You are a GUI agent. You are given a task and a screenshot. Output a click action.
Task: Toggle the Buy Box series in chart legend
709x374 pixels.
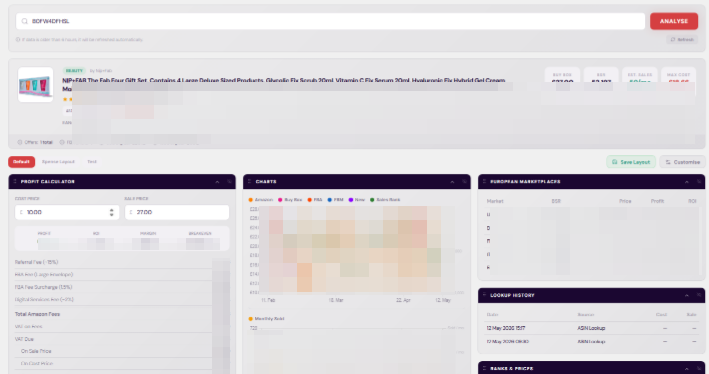coord(290,199)
